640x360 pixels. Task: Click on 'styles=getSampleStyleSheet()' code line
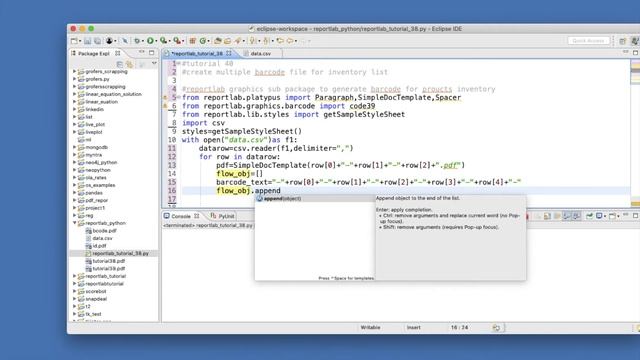[242, 131]
